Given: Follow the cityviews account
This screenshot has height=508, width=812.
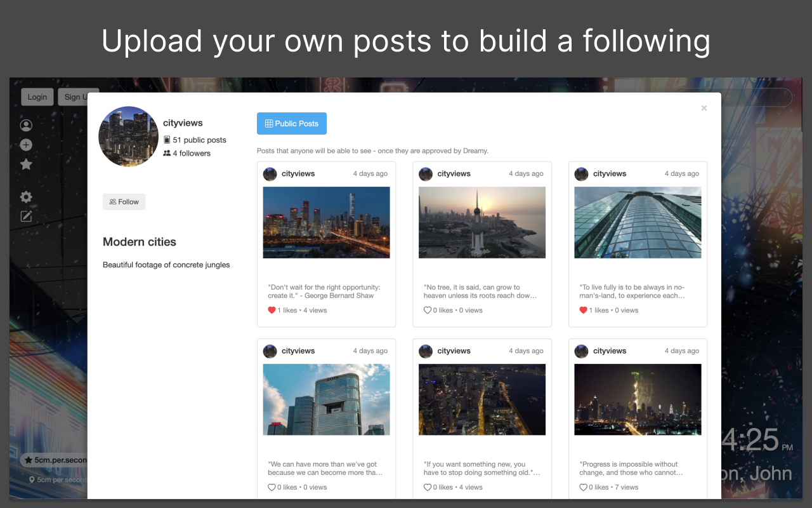Looking at the screenshot, I should [124, 202].
